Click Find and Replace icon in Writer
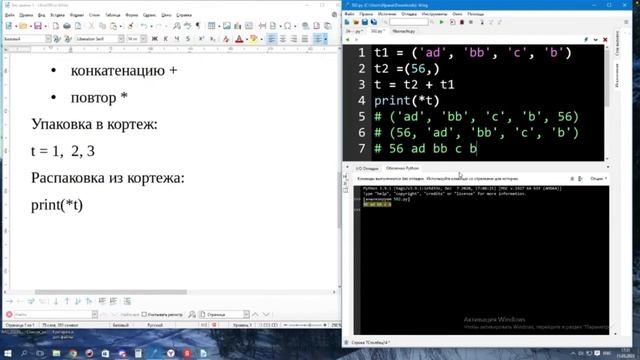 [177, 26]
